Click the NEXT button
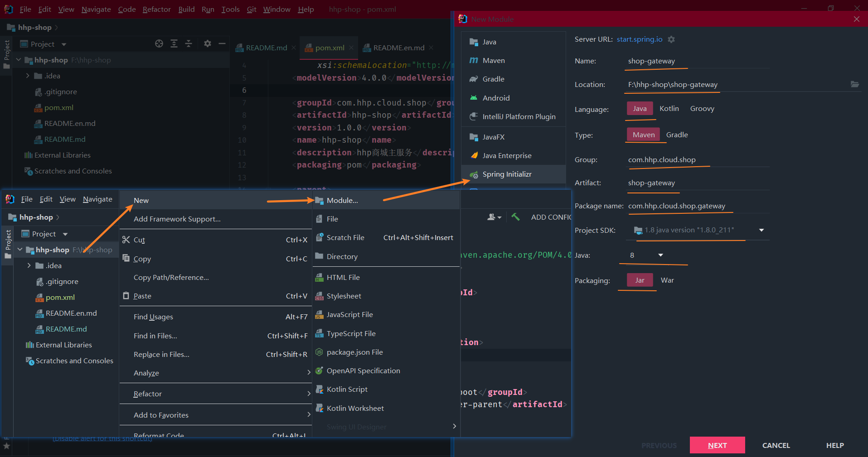This screenshot has width=868, height=457. [x=717, y=445]
